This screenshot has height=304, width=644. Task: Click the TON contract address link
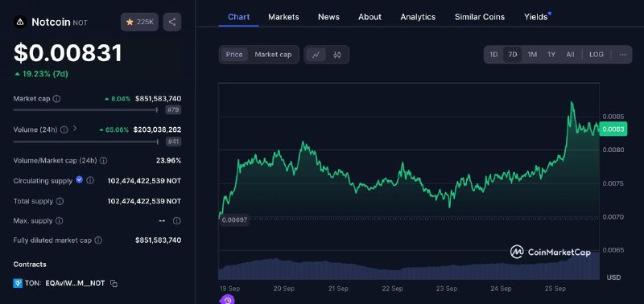pyautogui.click(x=75, y=283)
